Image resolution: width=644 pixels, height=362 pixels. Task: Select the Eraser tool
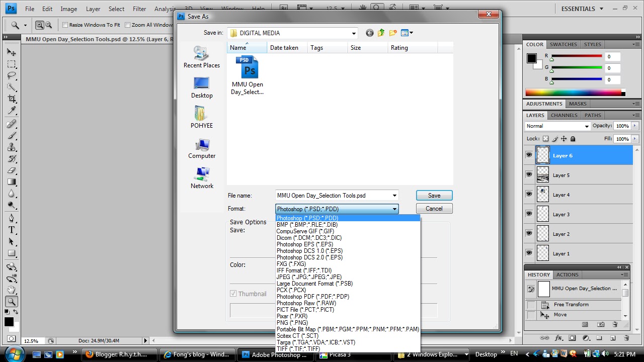tap(12, 170)
